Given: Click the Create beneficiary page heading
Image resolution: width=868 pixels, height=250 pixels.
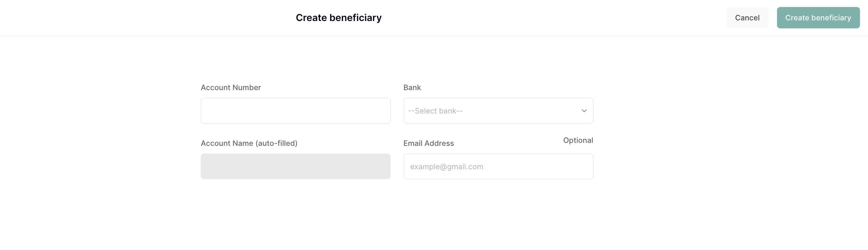Looking at the screenshot, I should point(338,18).
